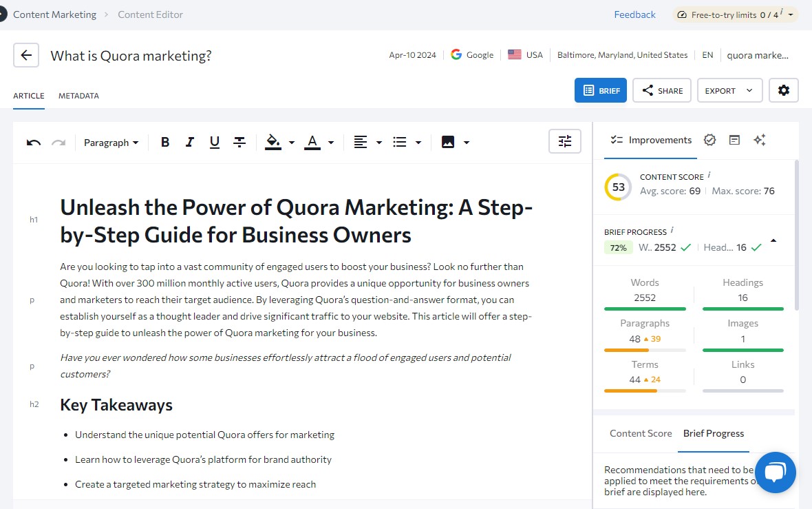Click the 'What is Quora marketing?' title
This screenshot has height=509, width=812.
(x=131, y=56)
